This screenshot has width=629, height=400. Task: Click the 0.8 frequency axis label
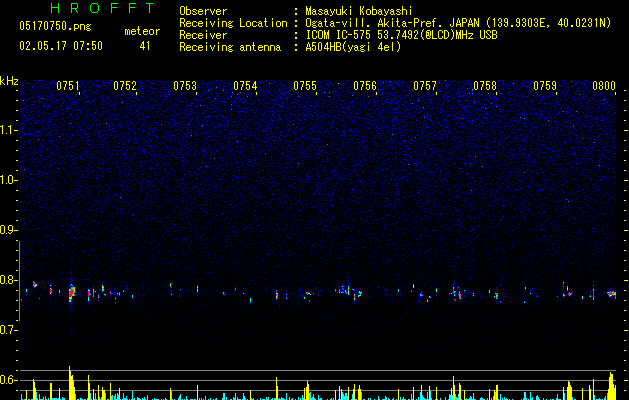tap(9, 280)
